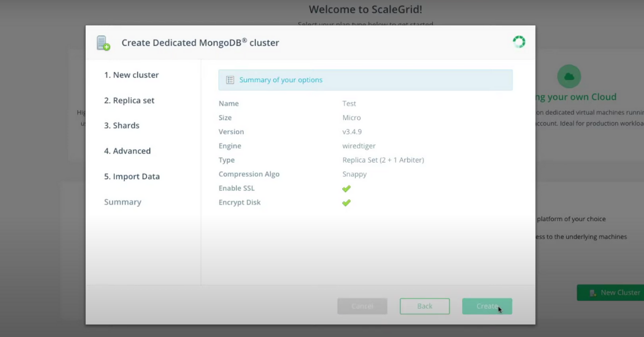The height and width of the screenshot is (337, 644).
Task: Click the 'Version' row label
Action: click(231, 131)
